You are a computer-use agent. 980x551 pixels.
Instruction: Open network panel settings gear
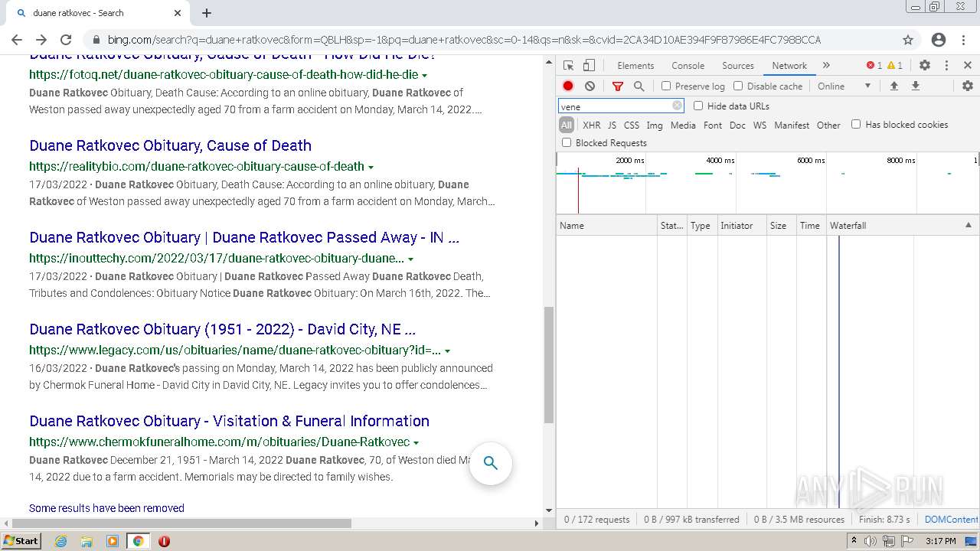tap(968, 86)
